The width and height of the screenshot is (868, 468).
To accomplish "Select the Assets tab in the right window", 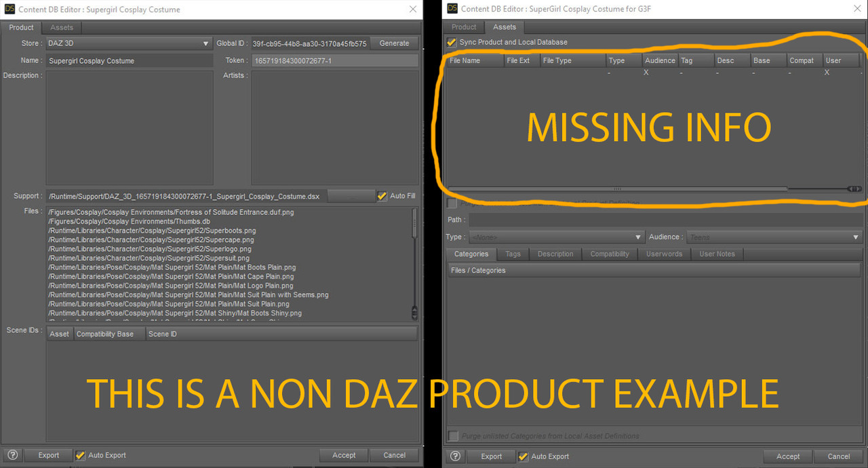I will point(505,27).
